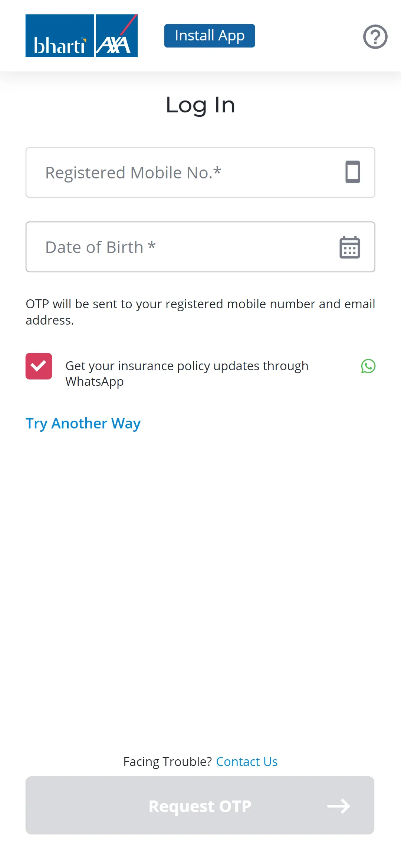Click the arrow icon on Request OTP button
This screenshot has width=401, height=868.
pos(339,806)
